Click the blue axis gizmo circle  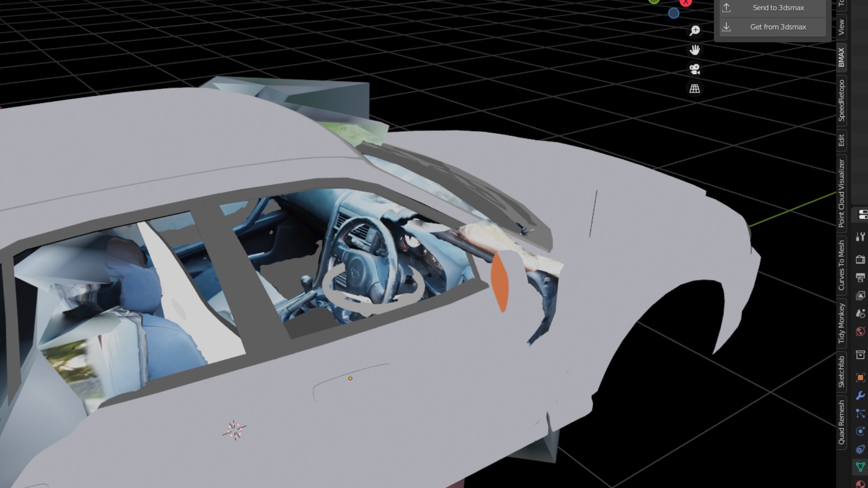pos(674,13)
